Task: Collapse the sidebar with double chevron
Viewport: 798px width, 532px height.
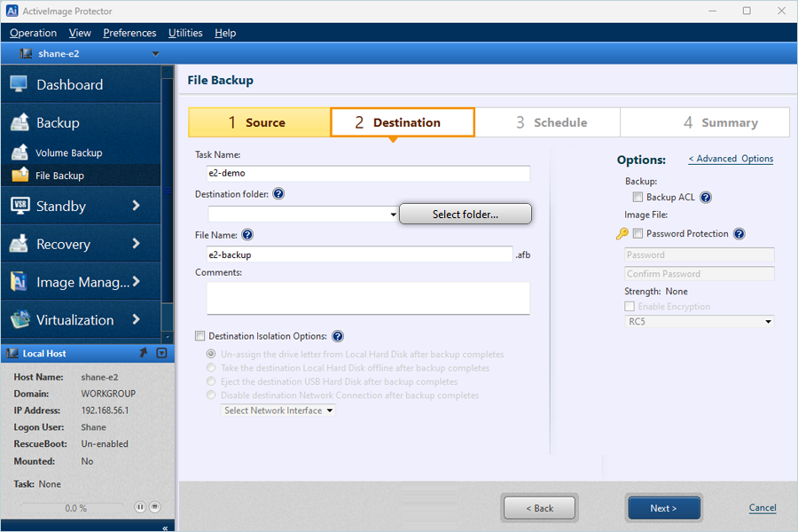Action: click(165, 528)
